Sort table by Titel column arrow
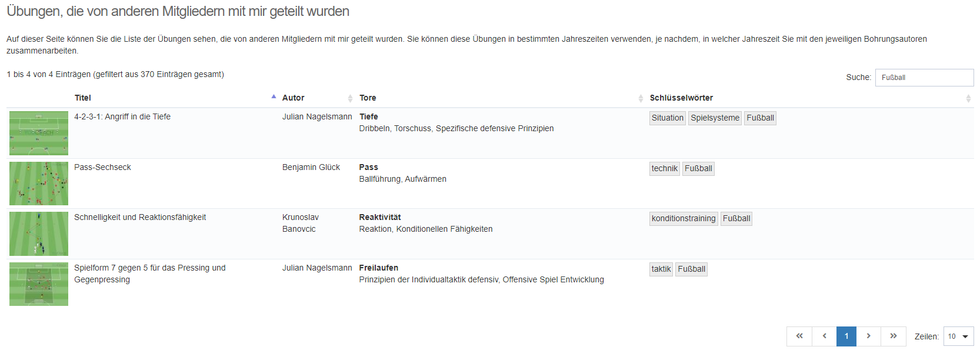Image resolution: width=980 pixels, height=350 pixels. tap(274, 97)
